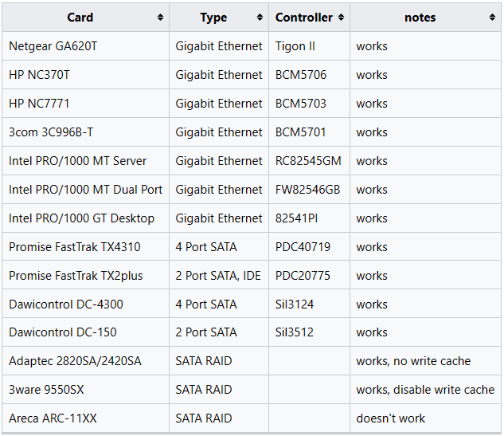Screen dimensions: 504x436
Task: Click the Type column header
Action: [x=219, y=18]
